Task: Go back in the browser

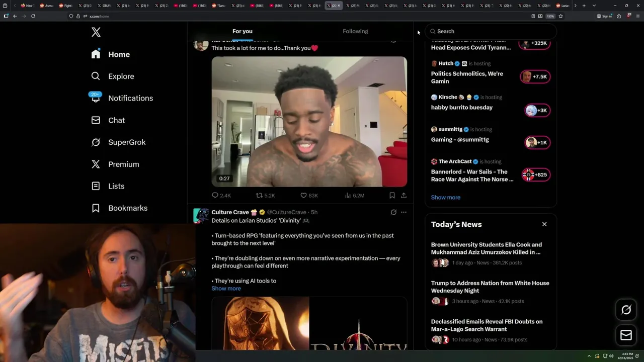Action: click(15, 16)
